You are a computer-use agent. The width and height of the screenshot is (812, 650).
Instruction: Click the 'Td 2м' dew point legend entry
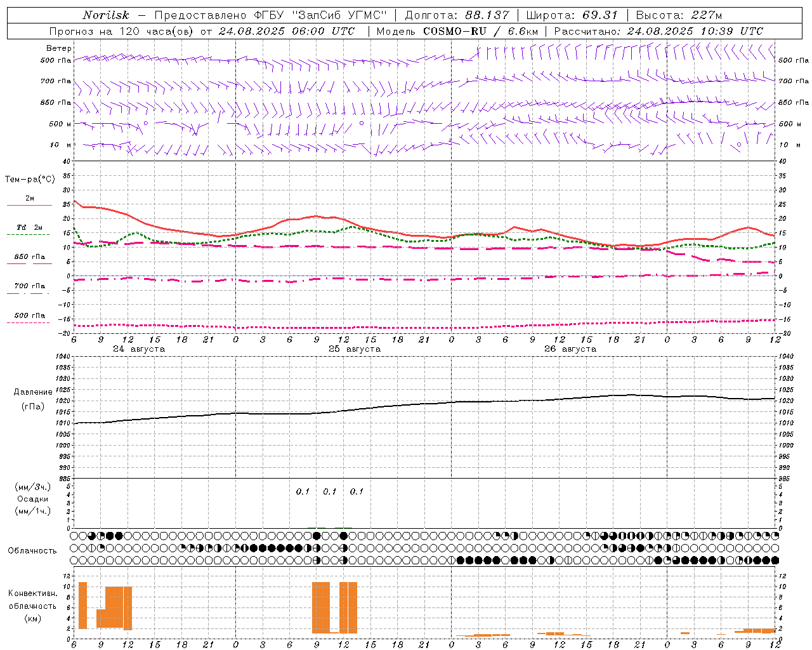(x=30, y=227)
